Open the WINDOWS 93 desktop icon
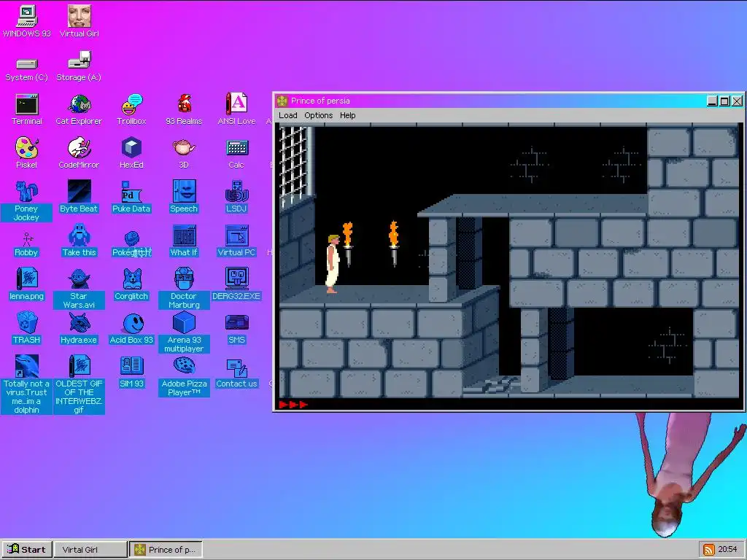747x560 pixels. coord(27,21)
